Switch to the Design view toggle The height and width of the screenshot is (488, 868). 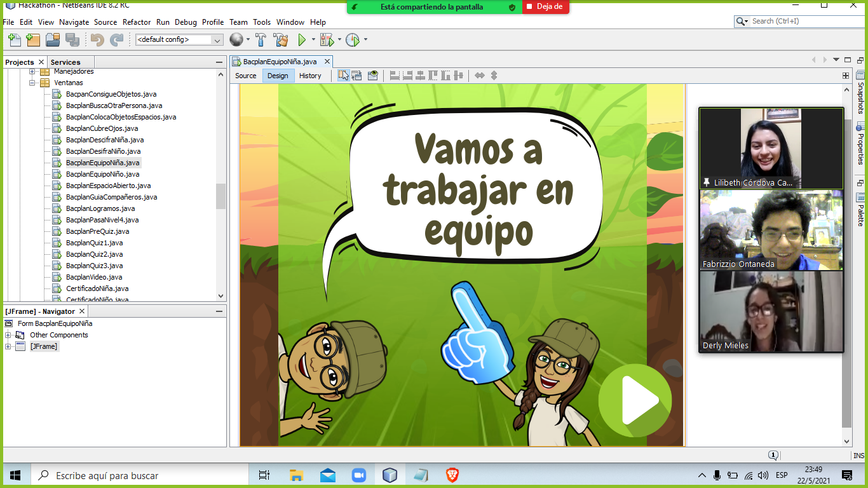tap(278, 76)
